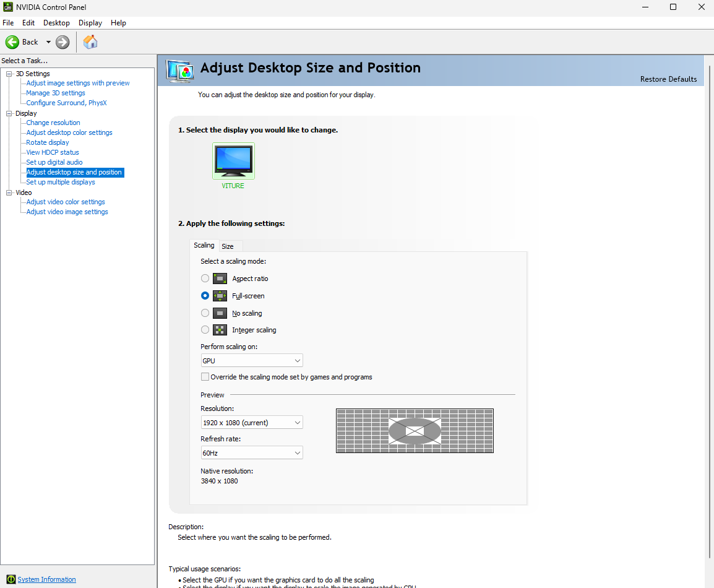Open the System Information link

point(46,580)
